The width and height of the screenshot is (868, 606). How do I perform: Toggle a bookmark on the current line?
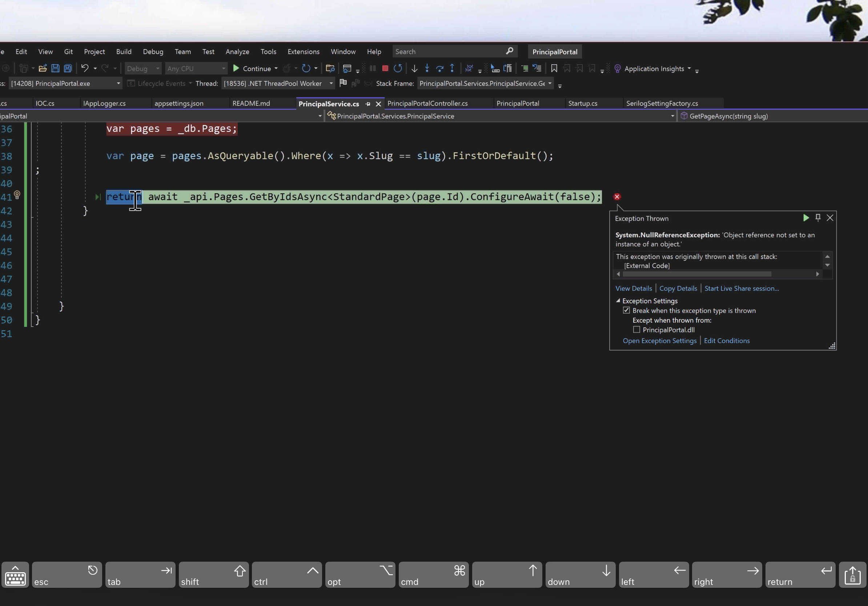tap(554, 68)
